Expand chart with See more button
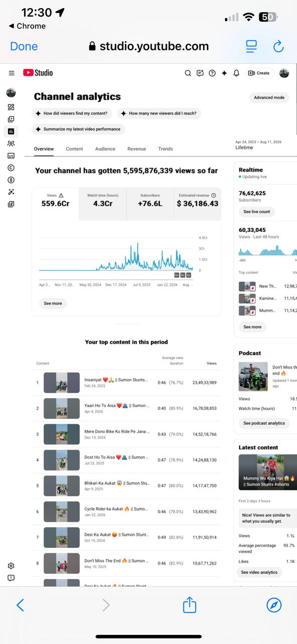Screen dimensions: 297x644 (x=53, y=303)
